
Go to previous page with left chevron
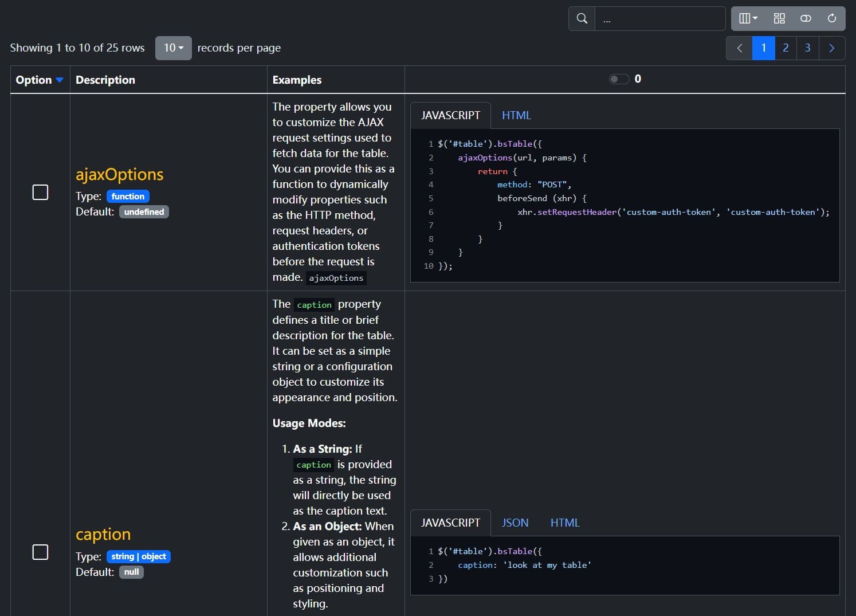pos(739,48)
